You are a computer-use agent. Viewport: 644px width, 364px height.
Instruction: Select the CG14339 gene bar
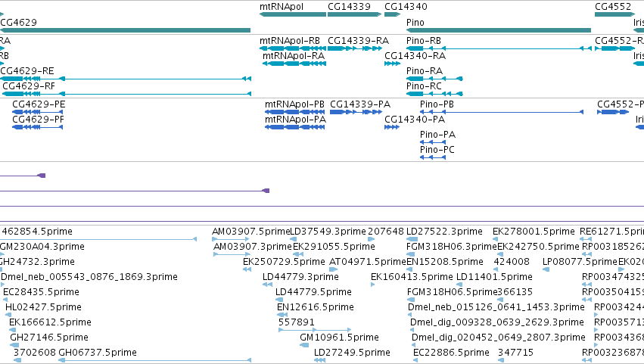coord(354,14)
